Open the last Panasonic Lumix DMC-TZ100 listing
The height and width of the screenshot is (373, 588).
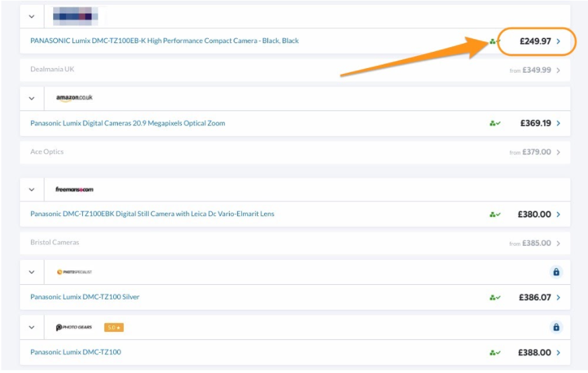(75, 352)
